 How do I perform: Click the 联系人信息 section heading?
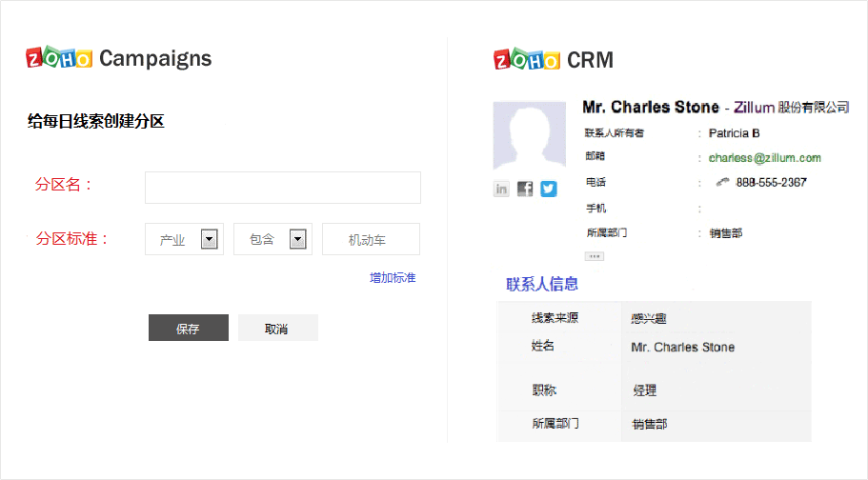(542, 284)
